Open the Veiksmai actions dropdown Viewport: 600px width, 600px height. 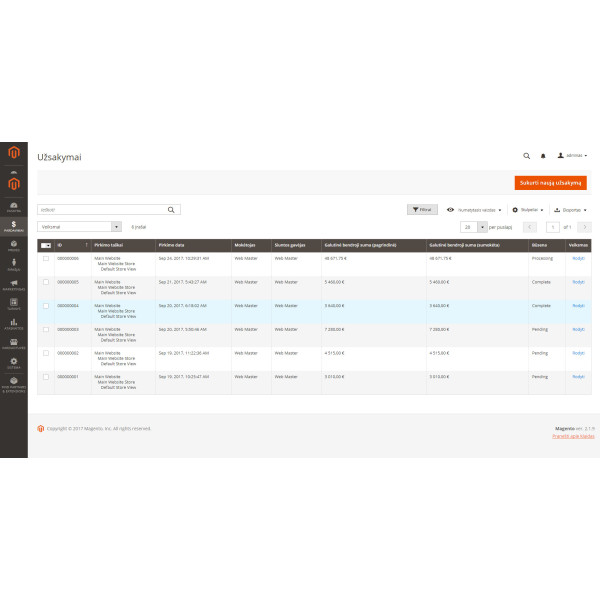coord(79,227)
